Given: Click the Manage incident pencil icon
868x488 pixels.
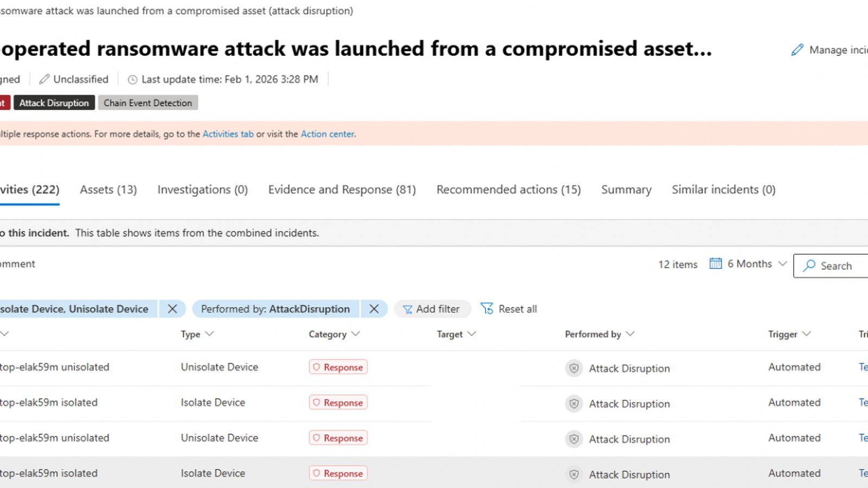Looking at the screenshot, I should click(x=797, y=50).
